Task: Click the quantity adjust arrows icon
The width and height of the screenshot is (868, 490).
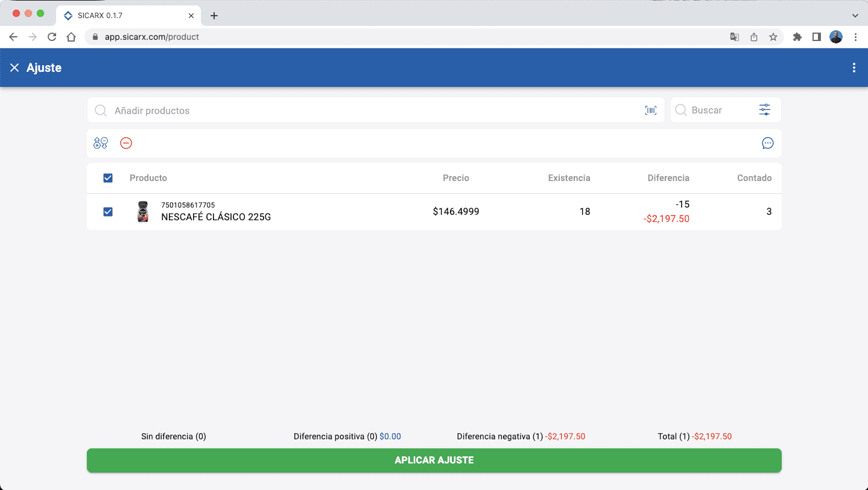Action: click(x=100, y=143)
